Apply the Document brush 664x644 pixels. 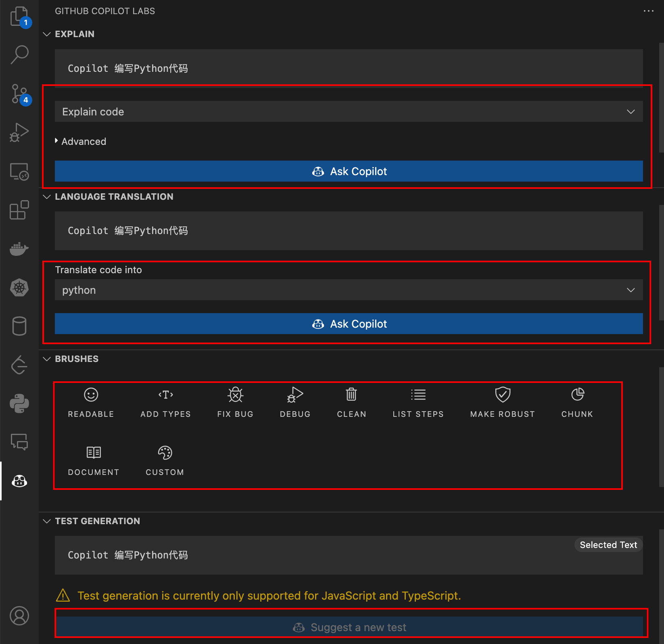(94, 461)
